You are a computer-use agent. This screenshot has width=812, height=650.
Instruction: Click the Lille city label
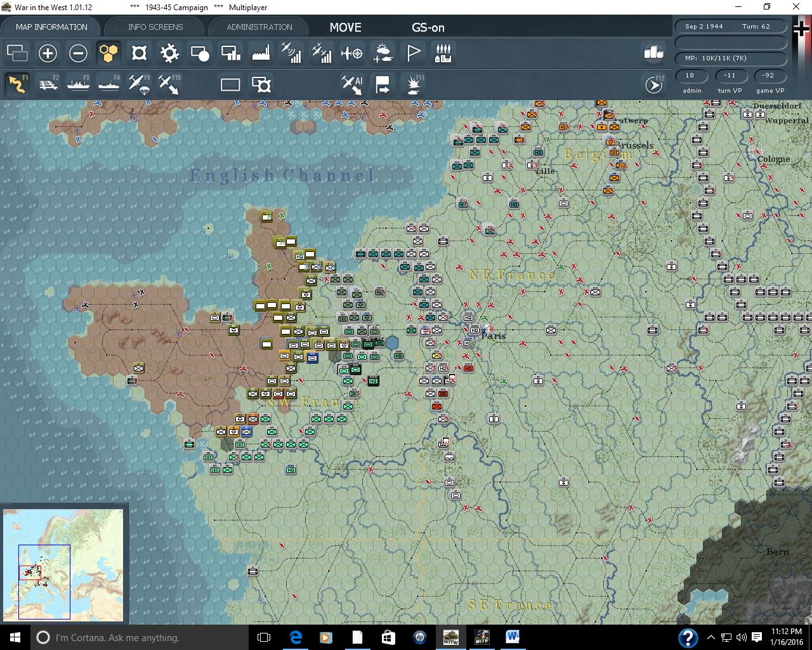pos(545,171)
